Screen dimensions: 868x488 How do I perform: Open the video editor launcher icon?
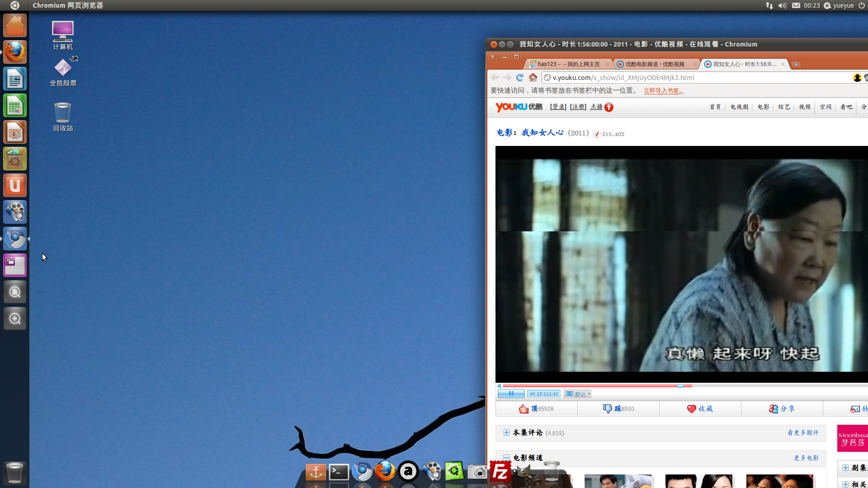[x=15, y=212]
